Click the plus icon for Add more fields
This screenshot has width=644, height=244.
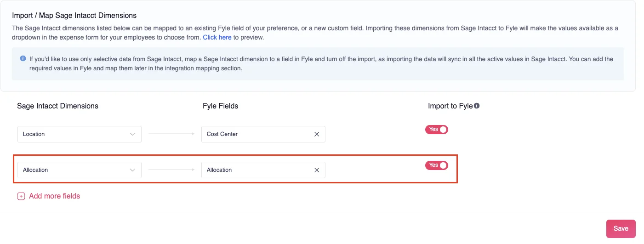[x=21, y=196]
